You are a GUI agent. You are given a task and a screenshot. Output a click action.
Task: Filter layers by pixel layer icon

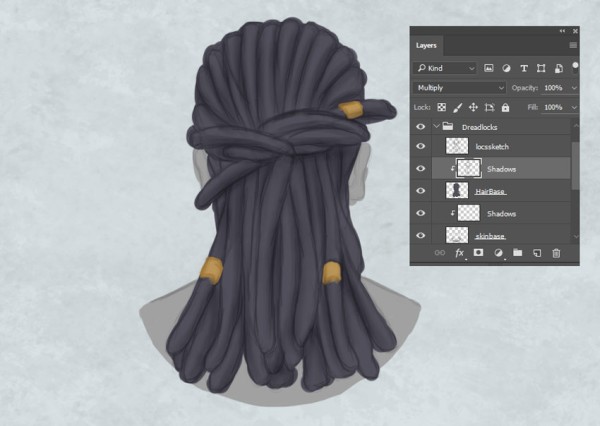tap(489, 68)
